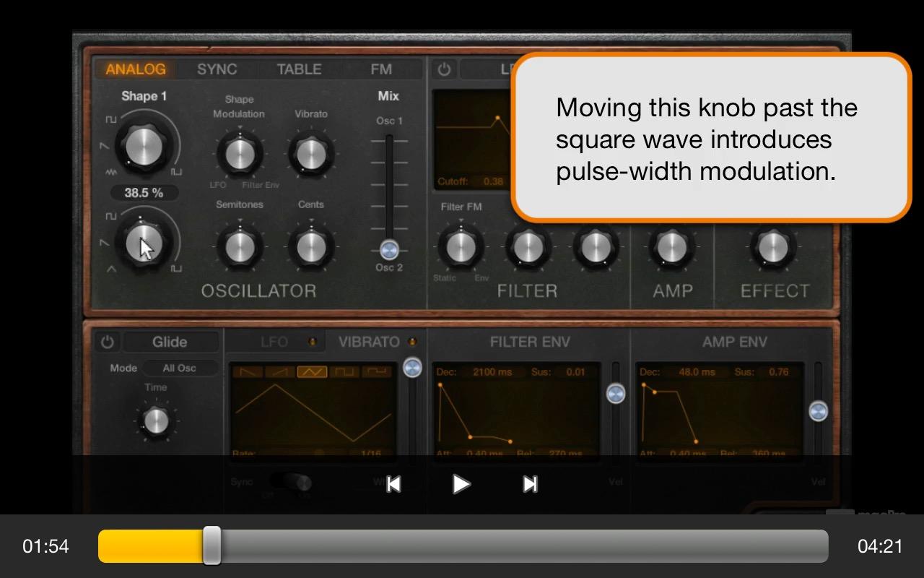Select the VIBRATO modulation tab
Image resolution: width=924 pixels, height=578 pixels.
pos(370,342)
